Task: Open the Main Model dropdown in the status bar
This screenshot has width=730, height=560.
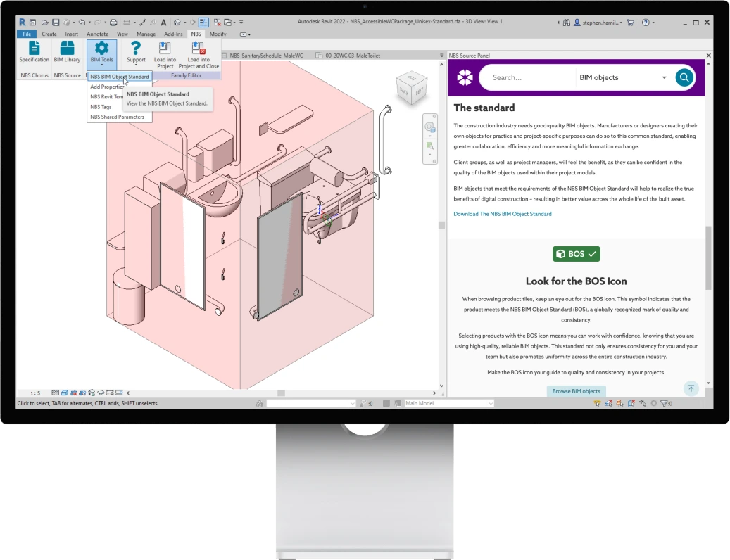Action: (x=490, y=403)
